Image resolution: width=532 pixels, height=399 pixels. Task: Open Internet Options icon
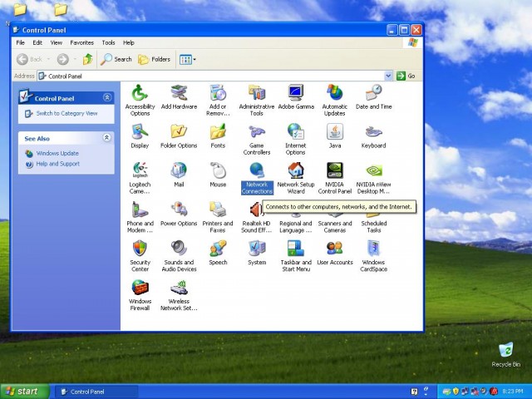tap(296, 132)
